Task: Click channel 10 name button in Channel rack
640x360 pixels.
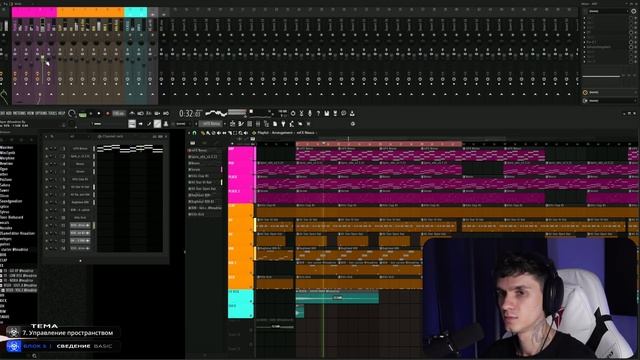Action: 80,218
